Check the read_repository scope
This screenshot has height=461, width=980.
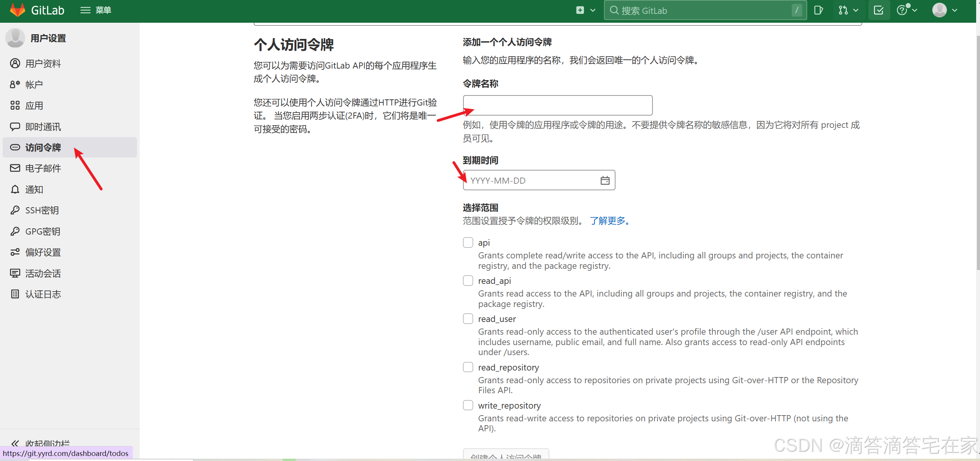coord(468,367)
